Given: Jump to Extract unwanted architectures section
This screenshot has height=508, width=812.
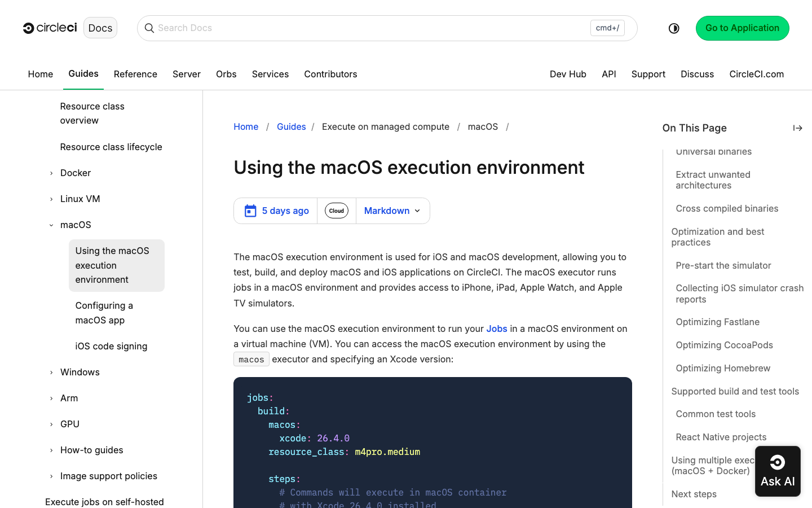Looking at the screenshot, I should point(713,180).
